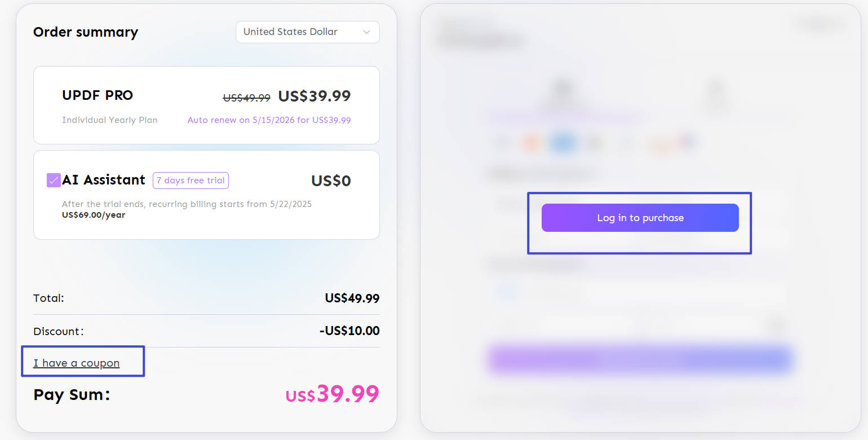Click the discounted US$39.99 UPDF PRO price
This screenshot has width=868, height=440.
tap(315, 96)
